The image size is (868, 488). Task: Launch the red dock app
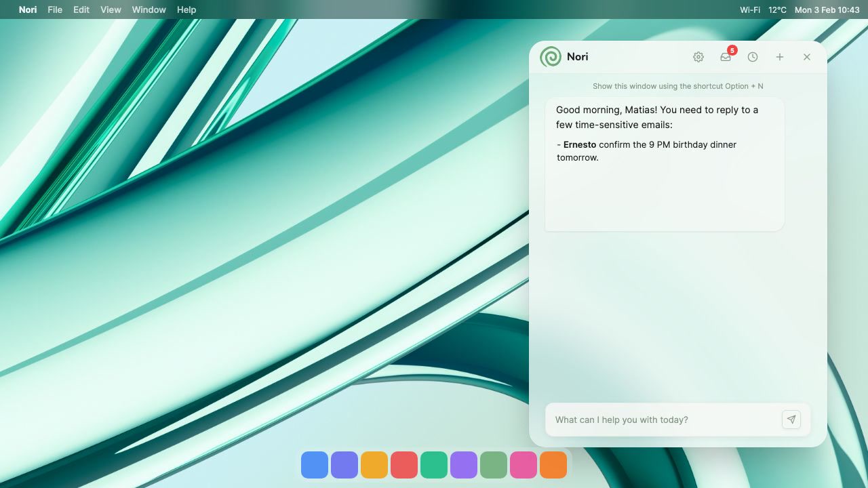click(x=404, y=465)
